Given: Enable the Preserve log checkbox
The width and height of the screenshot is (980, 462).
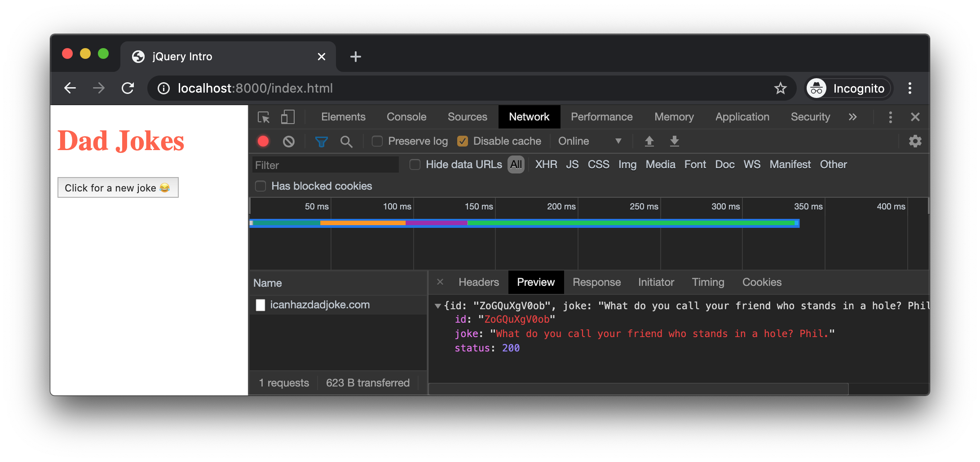Looking at the screenshot, I should pos(377,142).
